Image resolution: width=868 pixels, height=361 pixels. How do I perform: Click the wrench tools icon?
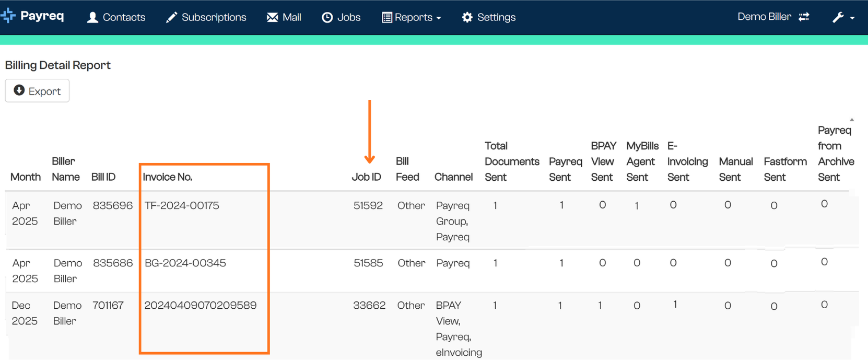pyautogui.click(x=838, y=17)
